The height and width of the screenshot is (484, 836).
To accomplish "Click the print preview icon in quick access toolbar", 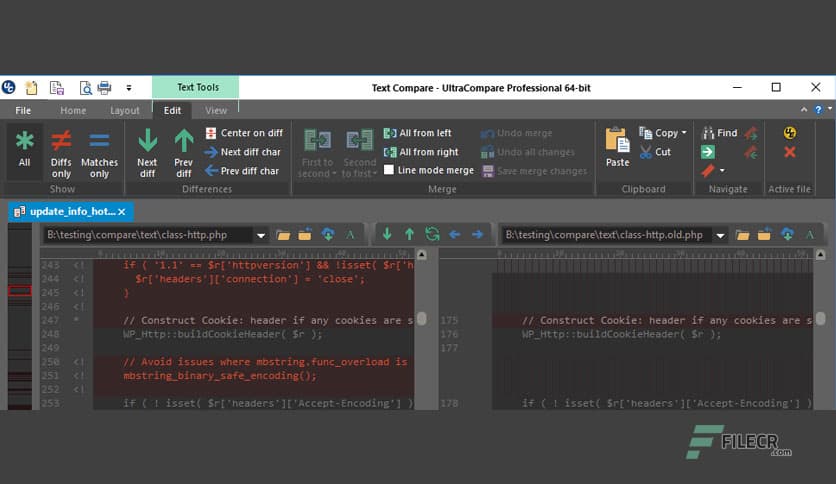I will 85,87.
